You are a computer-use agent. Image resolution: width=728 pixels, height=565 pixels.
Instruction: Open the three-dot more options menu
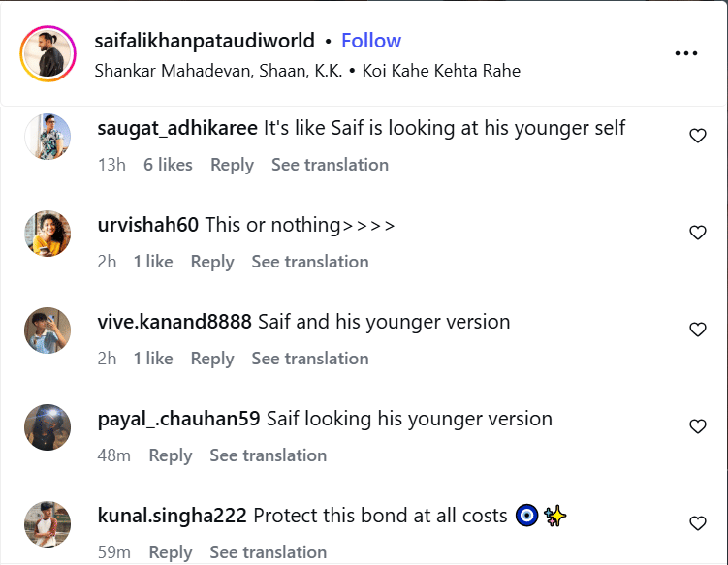pos(686,53)
